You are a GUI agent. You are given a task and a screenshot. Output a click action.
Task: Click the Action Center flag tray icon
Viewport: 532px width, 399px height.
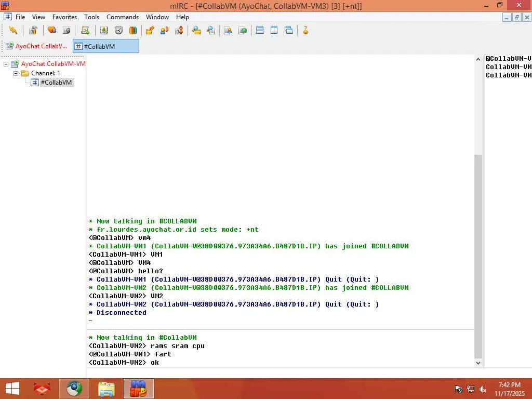pos(458,389)
